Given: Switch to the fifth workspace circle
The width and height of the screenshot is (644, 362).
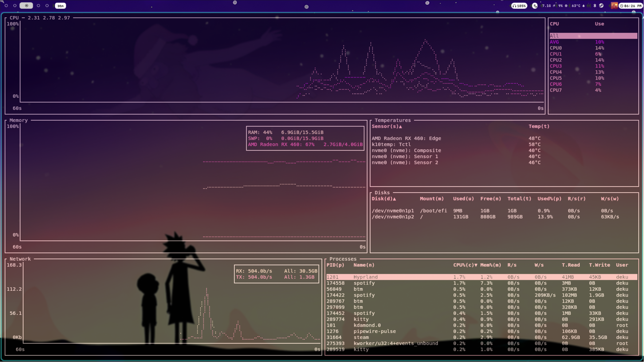Looking at the screenshot, I should click(x=47, y=5).
